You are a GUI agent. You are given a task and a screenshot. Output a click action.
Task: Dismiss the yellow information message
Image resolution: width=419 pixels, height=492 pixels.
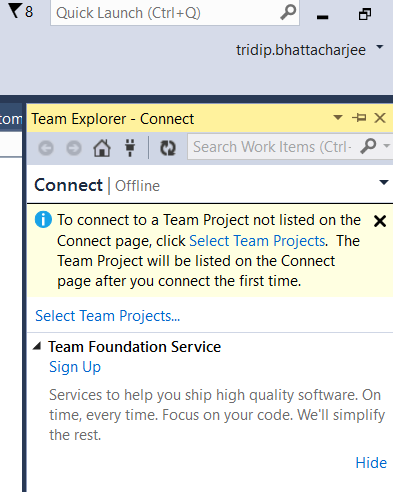click(380, 221)
